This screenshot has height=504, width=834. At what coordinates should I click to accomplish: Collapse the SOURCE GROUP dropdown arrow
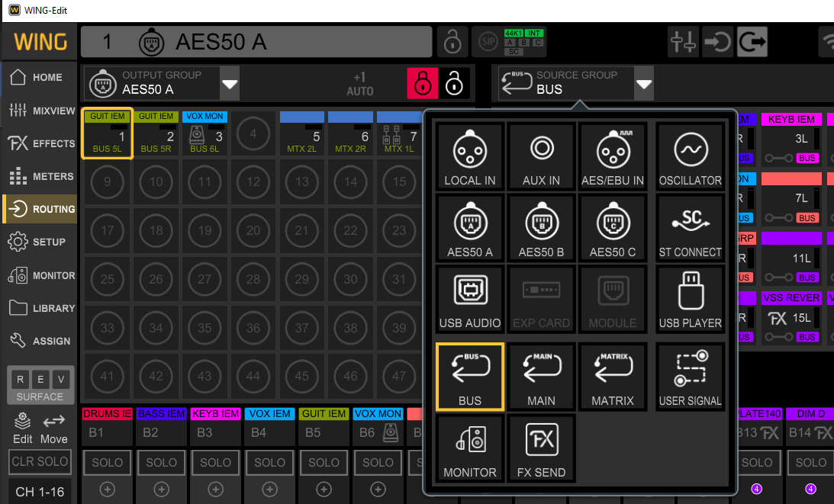(643, 83)
